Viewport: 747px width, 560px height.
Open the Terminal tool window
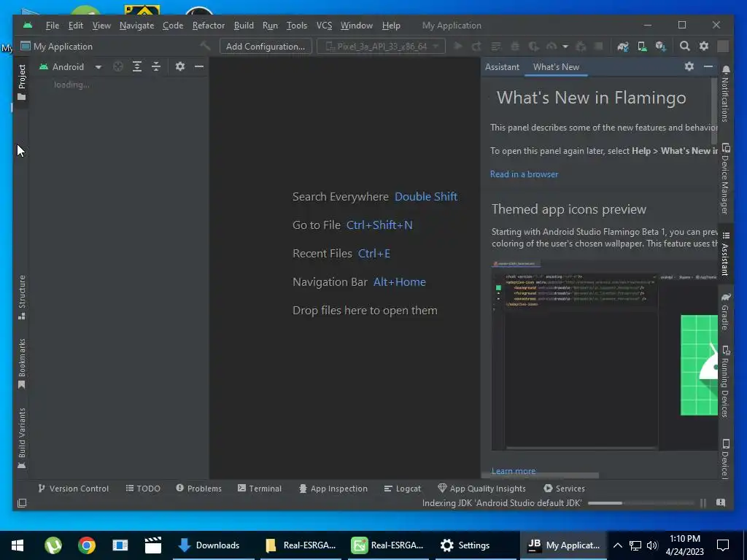pyautogui.click(x=260, y=489)
